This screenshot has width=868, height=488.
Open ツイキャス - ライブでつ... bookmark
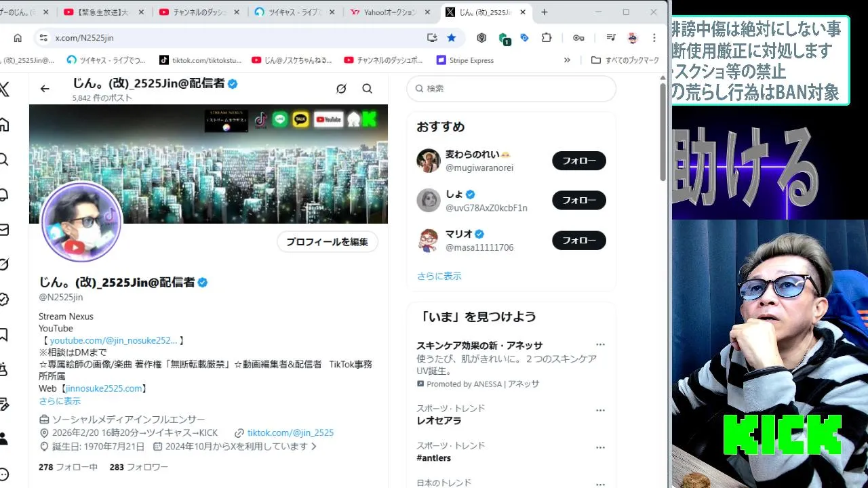[x=106, y=60]
